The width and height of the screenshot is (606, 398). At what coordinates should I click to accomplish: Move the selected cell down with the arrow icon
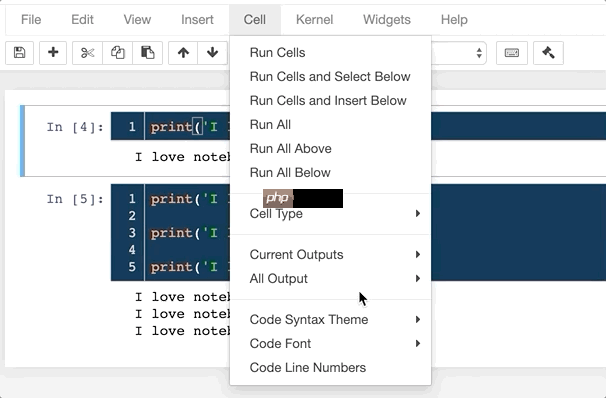[x=213, y=53]
